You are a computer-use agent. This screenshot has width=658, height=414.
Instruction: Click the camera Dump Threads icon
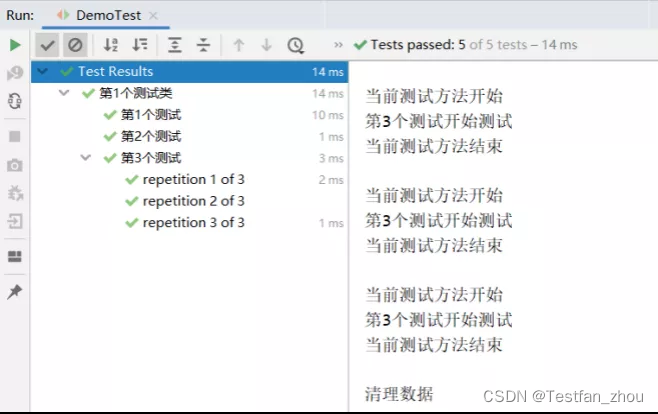pos(15,165)
